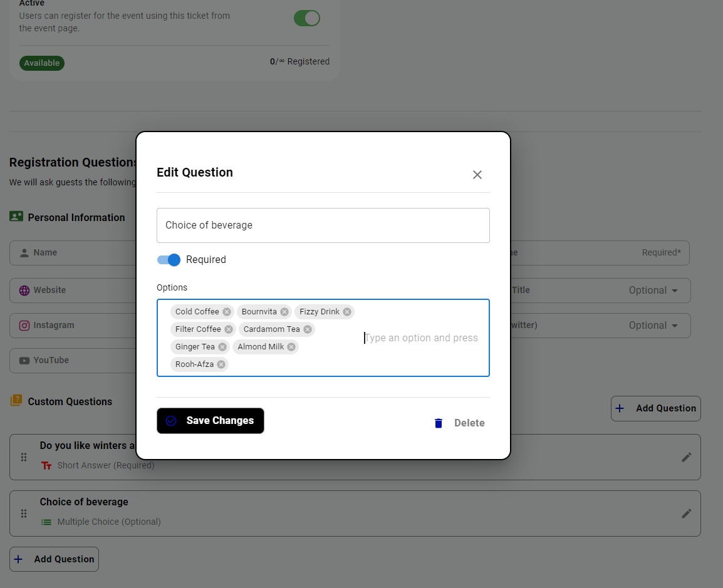Click the pencil edit icon on 'Do you like winters' question
Image resolution: width=723 pixels, height=588 pixels.
tap(686, 457)
